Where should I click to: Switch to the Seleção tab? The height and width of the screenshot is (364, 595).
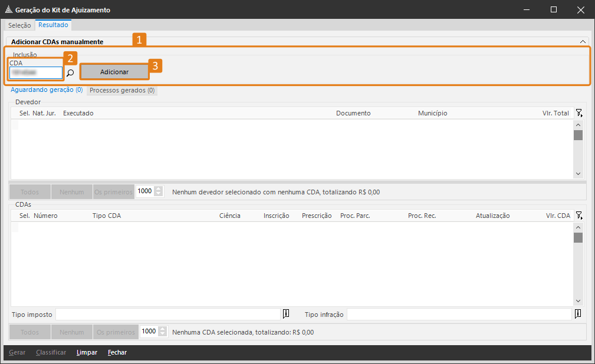tap(19, 25)
